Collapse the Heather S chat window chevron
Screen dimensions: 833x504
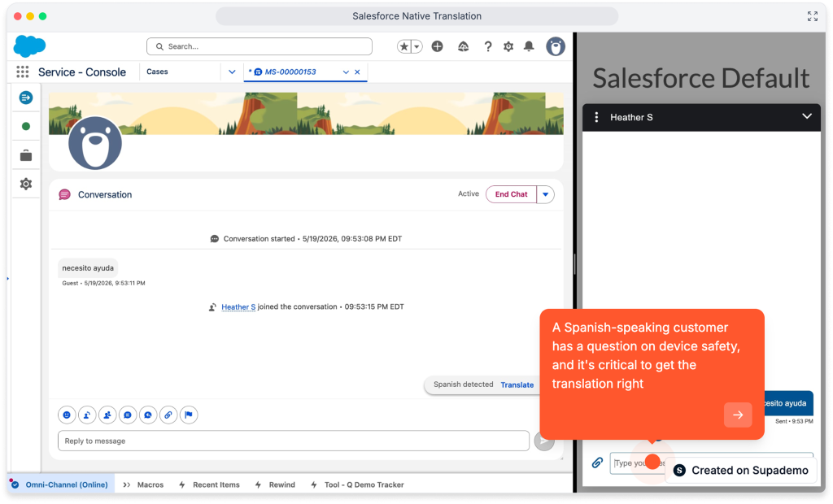coord(806,116)
